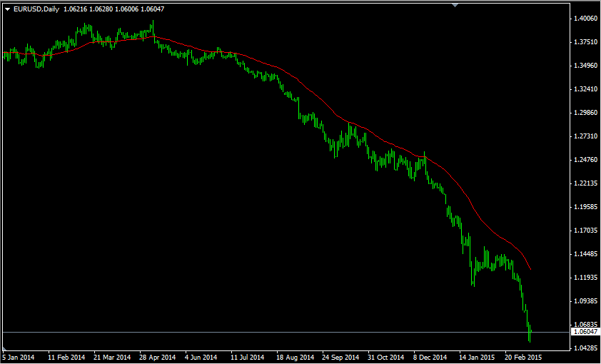Click the 31 Oct 2014 date label
The height and width of the screenshot is (364, 601).
[x=385, y=358]
